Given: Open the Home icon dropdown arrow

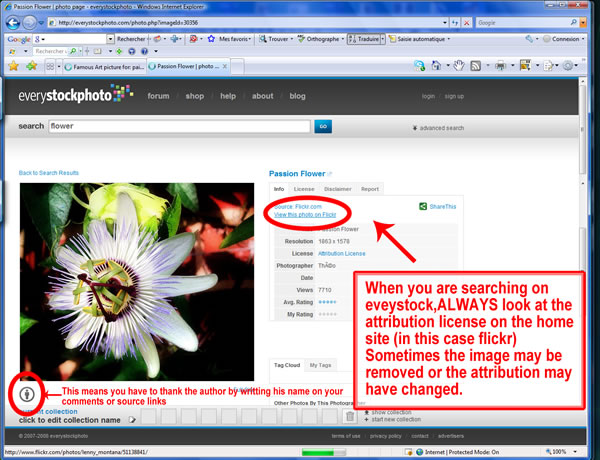Looking at the screenshot, I should pyautogui.click(x=448, y=66).
